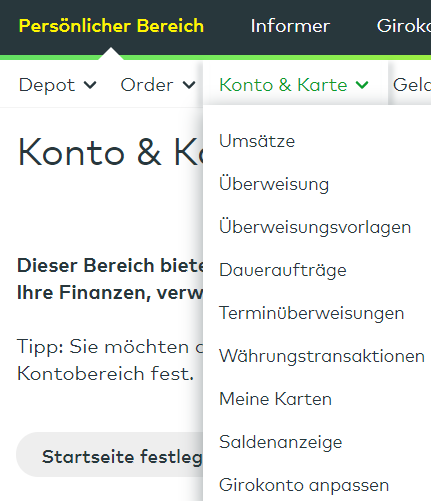431x501 pixels.
Task: Open the partially visible Geld menu
Action: click(412, 85)
